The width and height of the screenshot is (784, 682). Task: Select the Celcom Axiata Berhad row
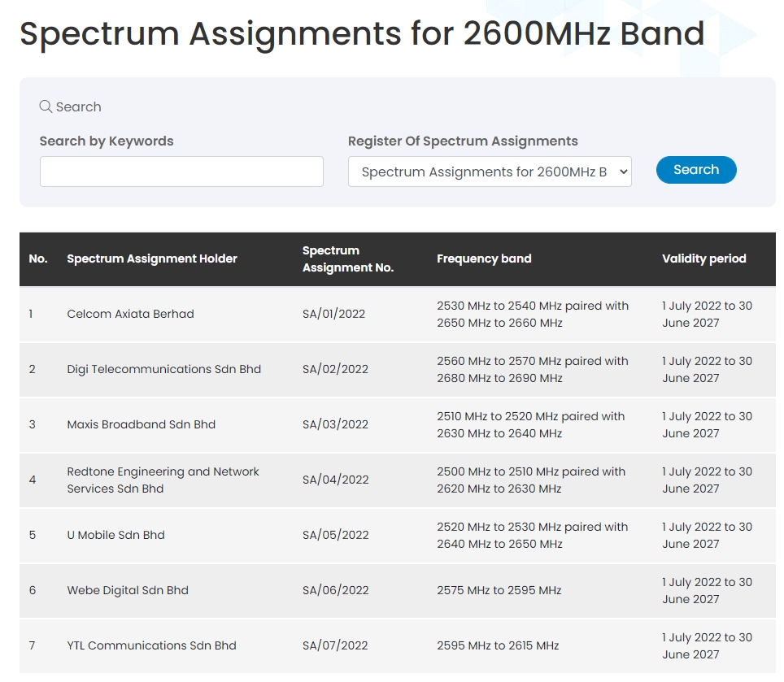[130, 314]
